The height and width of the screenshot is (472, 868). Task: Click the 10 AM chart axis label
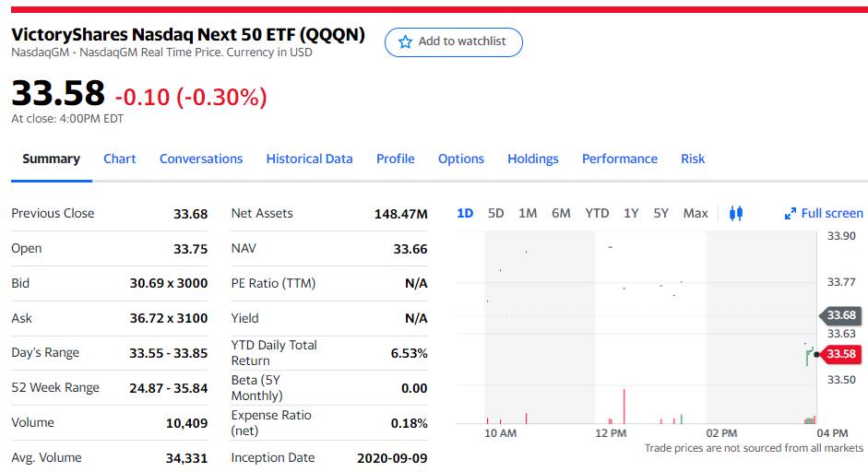(501, 433)
